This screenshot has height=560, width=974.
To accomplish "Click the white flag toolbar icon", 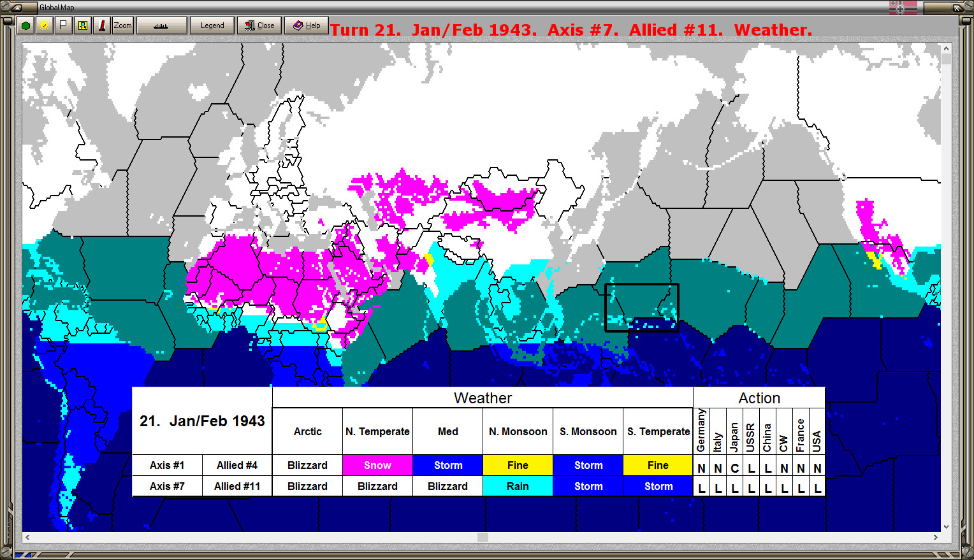I will (x=63, y=25).
